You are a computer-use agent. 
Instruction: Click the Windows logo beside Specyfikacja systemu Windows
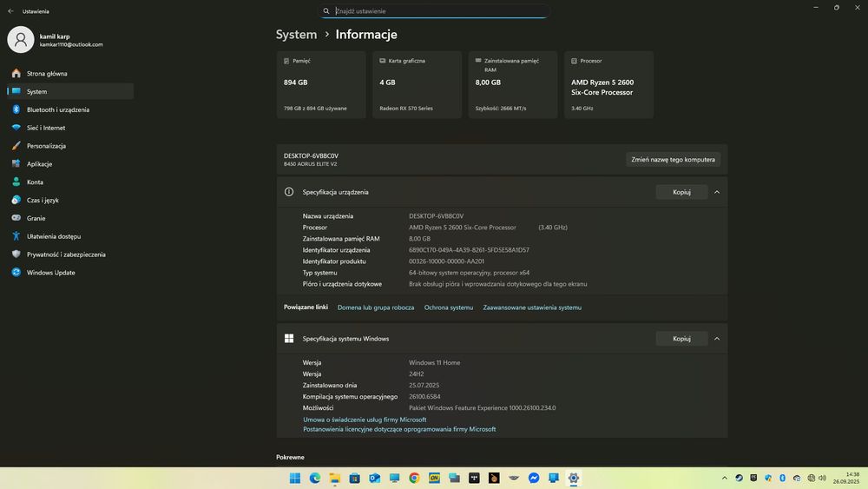[x=289, y=339]
